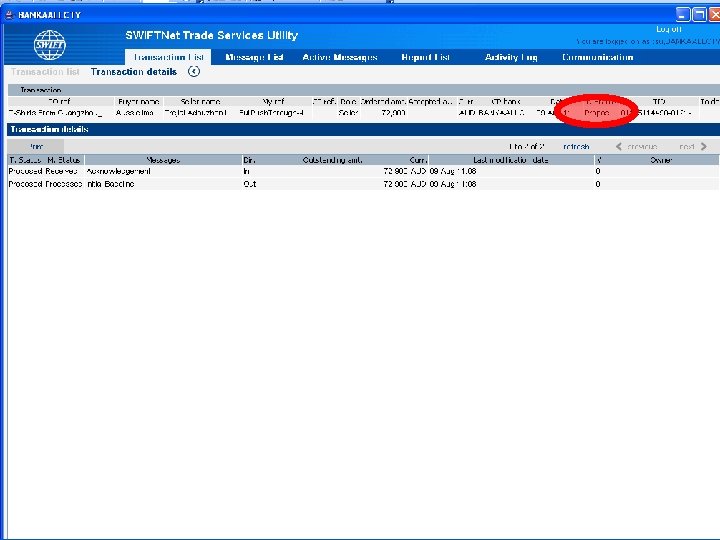Image resolution: width=720 pixels, height=540 pixels.
Task: Open the Communication tab
Action: 597,57
